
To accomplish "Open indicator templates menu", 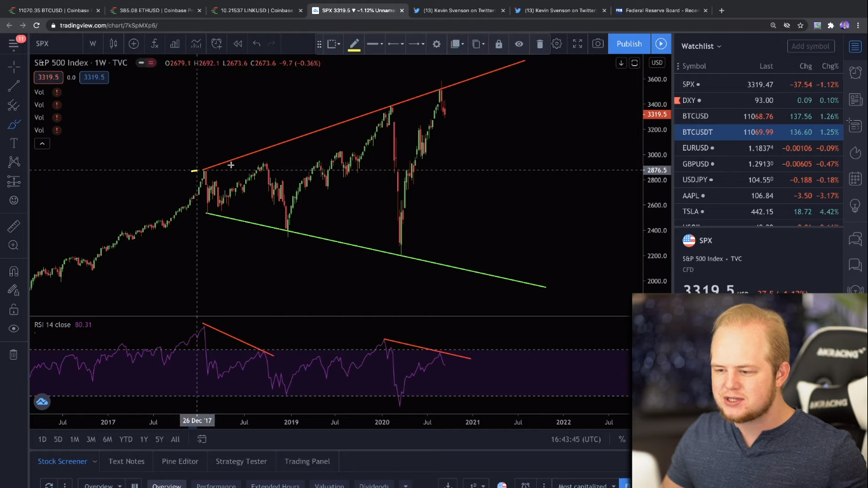I will (196, 43).
